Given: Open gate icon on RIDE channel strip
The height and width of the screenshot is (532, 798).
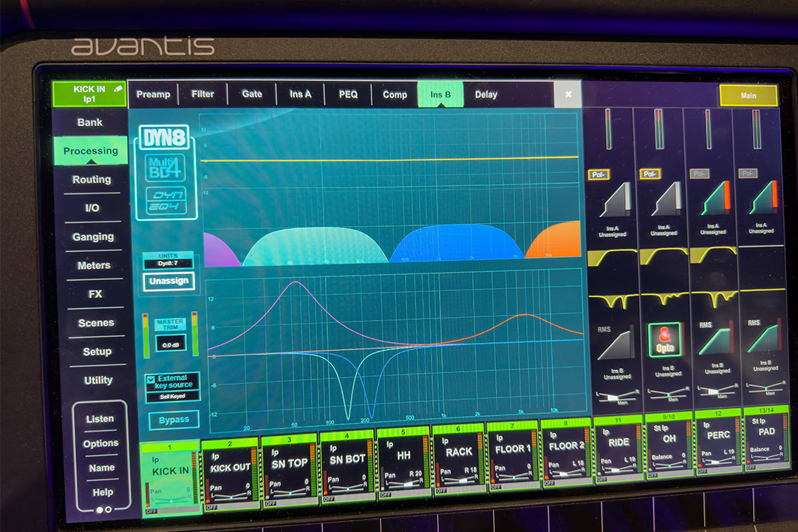Looking at the screenshot, I should [x=615, y=200].
